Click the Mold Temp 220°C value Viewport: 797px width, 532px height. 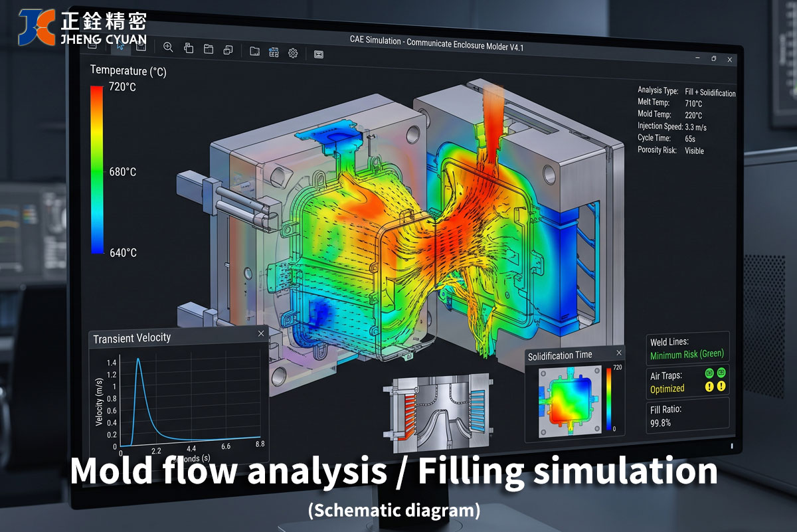[693, 116]
